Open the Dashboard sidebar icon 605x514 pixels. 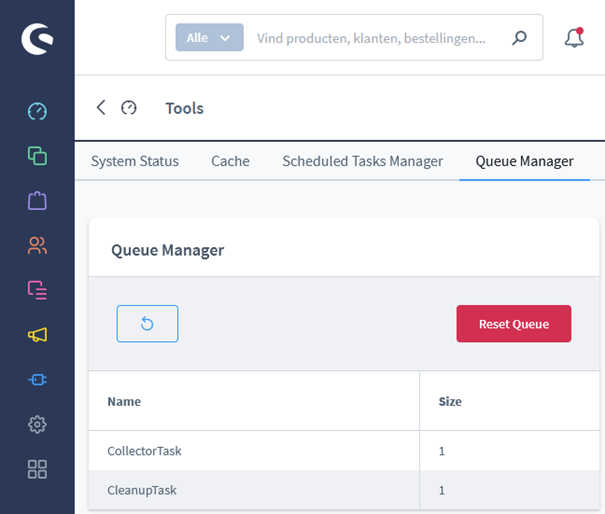[x=37, y=112]
